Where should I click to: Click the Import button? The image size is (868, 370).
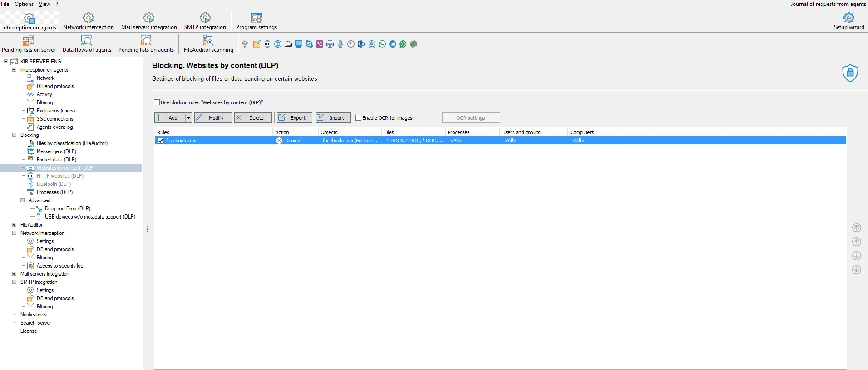pyautogui.click(x=333, y=118)
